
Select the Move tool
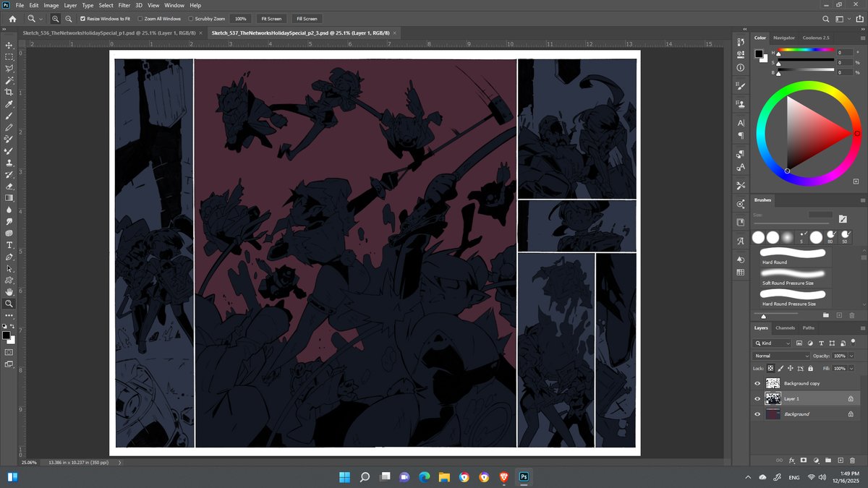point(9,45)
